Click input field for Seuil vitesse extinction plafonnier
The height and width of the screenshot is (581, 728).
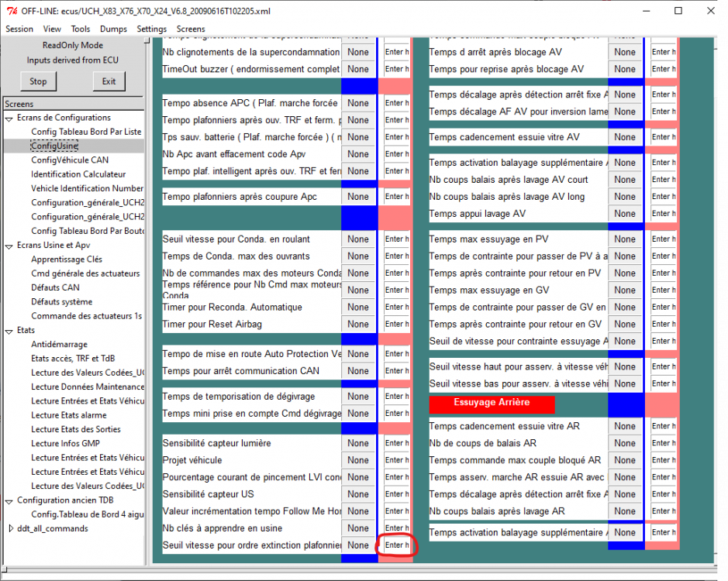click(396, 545)
